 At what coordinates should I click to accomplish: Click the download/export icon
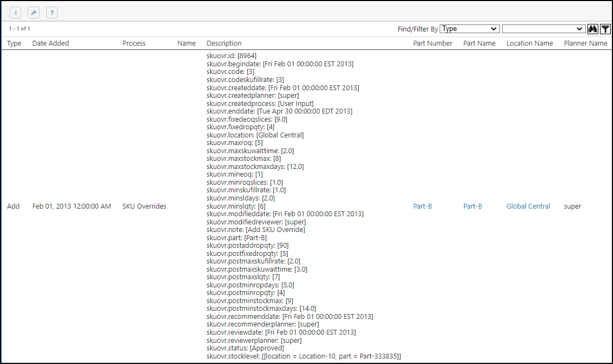click(x=15, y=12)
